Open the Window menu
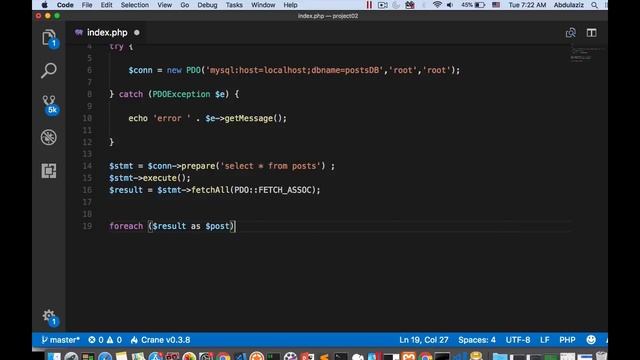 [263, 5]
